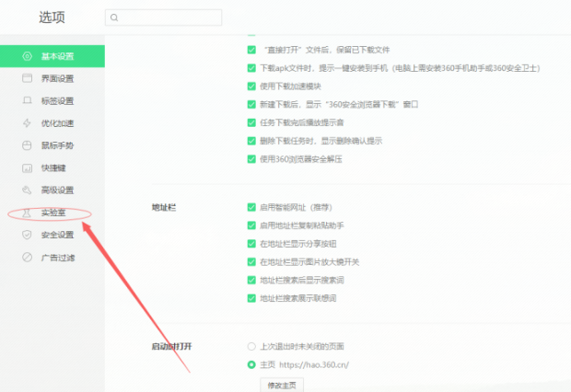Toggle 删除下载任务时显示确认提示 checkbox
571x392 pixels.
tap(251, 141)
